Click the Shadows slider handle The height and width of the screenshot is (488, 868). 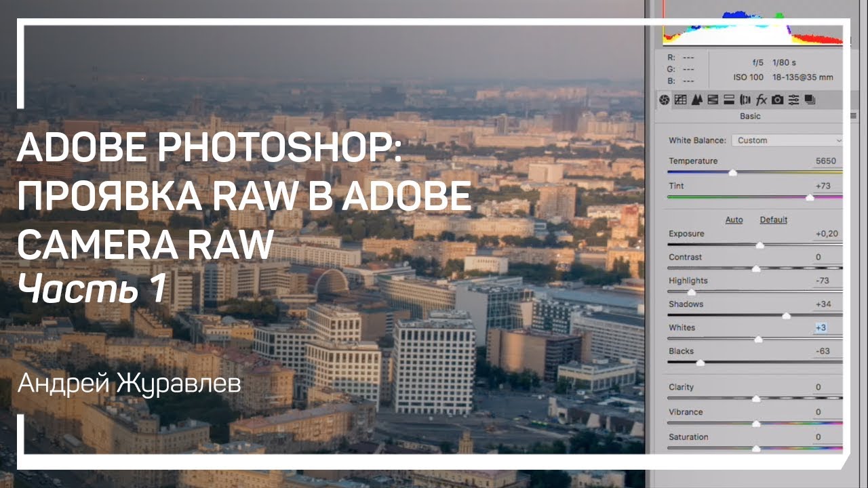pyautogui.click(x=786, y=316)
